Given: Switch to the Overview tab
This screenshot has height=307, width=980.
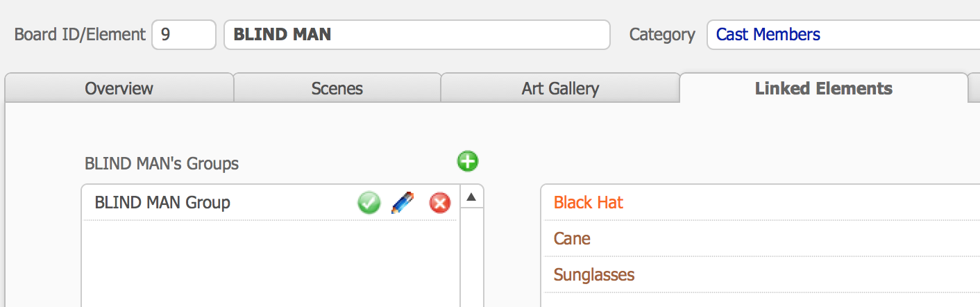Looking at the screenshot, I should (119, 89).
